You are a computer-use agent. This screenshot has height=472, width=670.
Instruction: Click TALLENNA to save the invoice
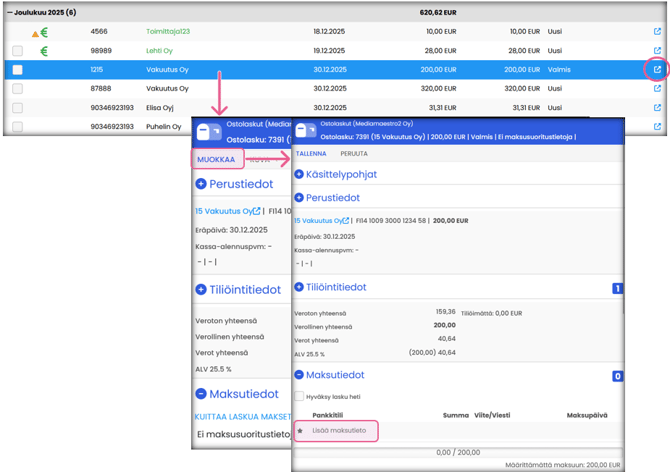313,154
